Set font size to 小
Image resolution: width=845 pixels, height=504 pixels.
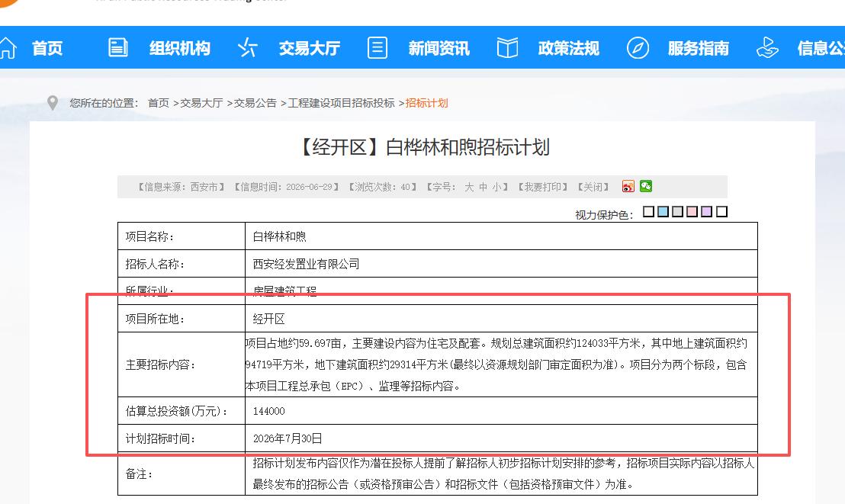496,187
